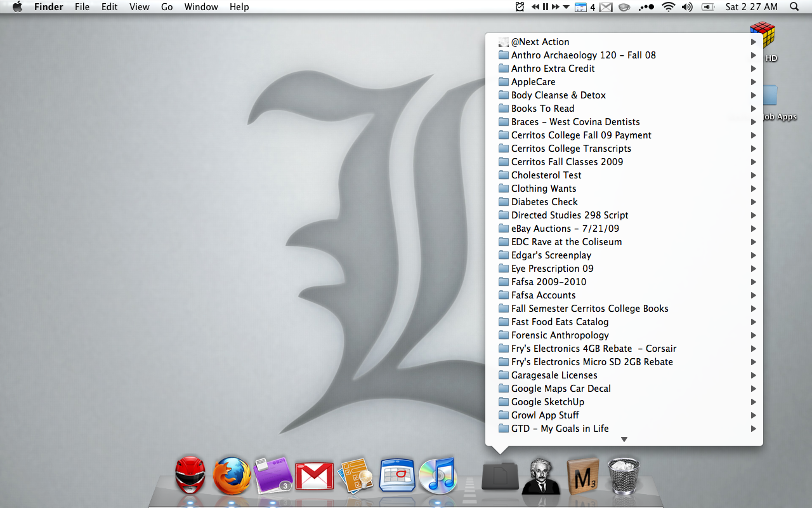Image resolution: width=812 pixels, height=508 pixels.
Task: Open the Edgar's Screenplay folder
Action: pyautogui.click(x=624, y=255)
